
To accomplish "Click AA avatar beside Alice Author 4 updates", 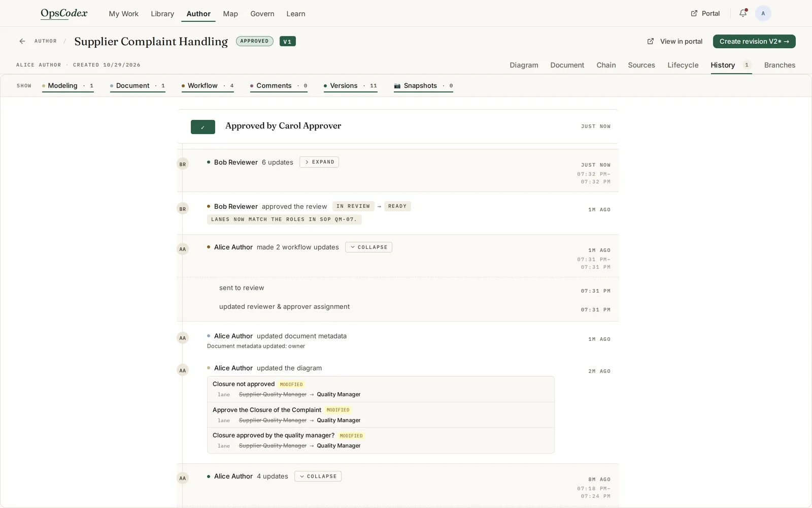I will 183,478.
